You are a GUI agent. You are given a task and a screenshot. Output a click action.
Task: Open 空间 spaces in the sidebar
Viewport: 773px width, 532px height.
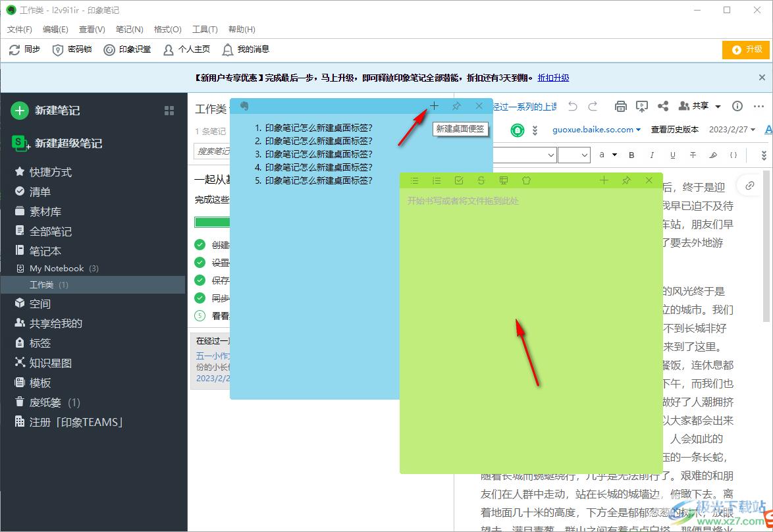pos(33,304)
